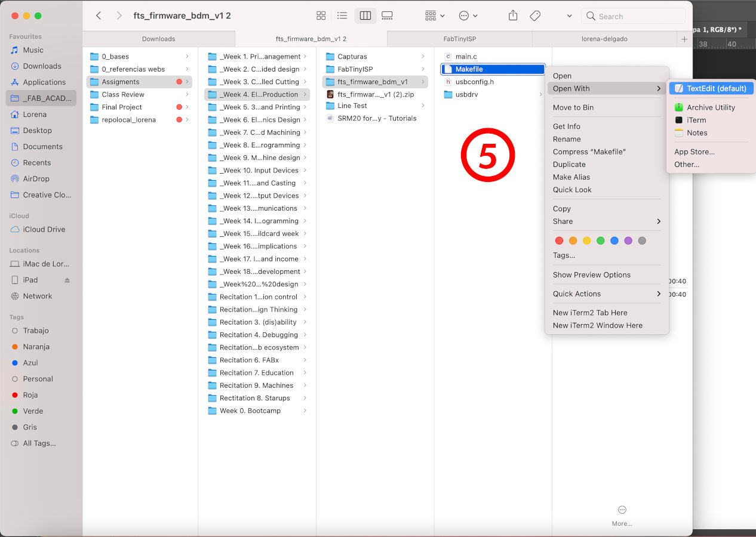Switch to gallery view
756x537 pixels.
point(387,16)
